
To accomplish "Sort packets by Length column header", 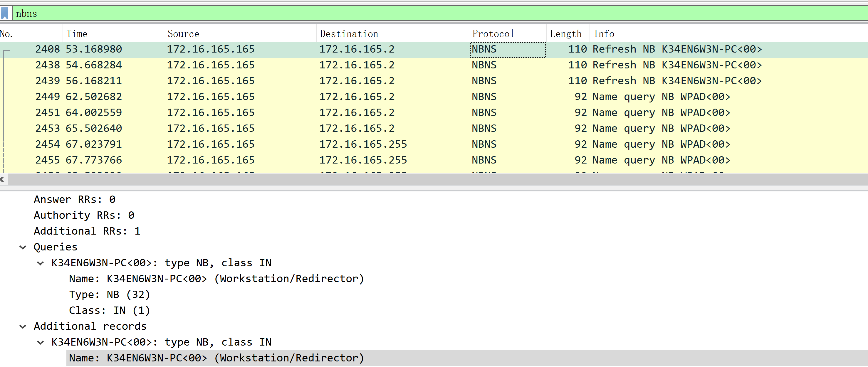I will click(x=568, y=34).
